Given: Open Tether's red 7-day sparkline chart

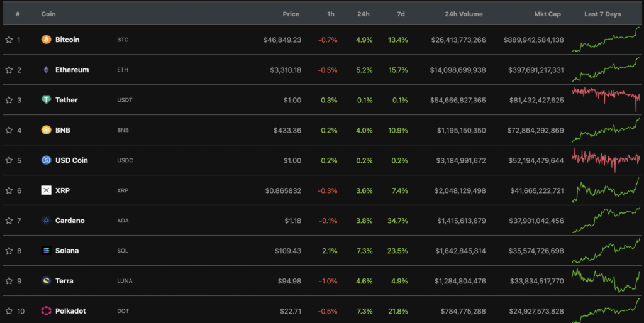Looking at the screenshot, I should [x=606, y=97].
